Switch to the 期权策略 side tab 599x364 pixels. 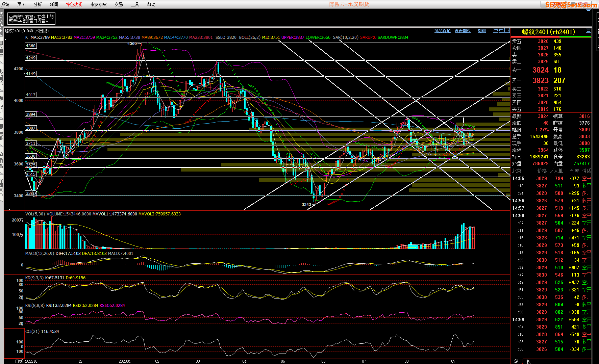[2, 132]
